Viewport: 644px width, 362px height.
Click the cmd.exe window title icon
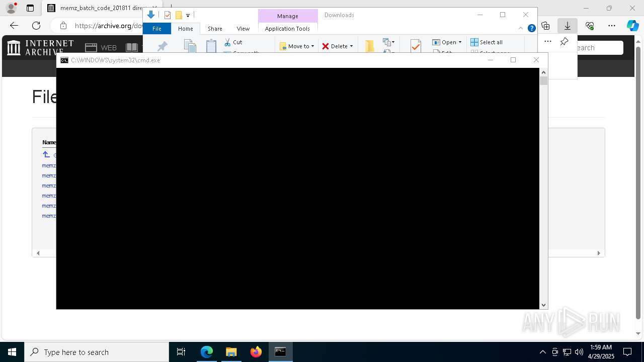pos(64,60)
